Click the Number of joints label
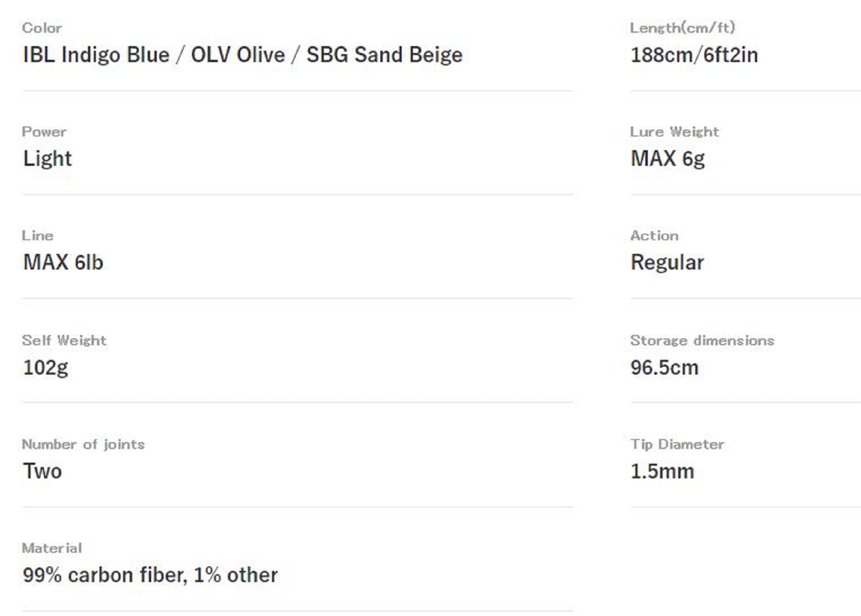This screenshot has height=616, width=861. pos(83,444)
